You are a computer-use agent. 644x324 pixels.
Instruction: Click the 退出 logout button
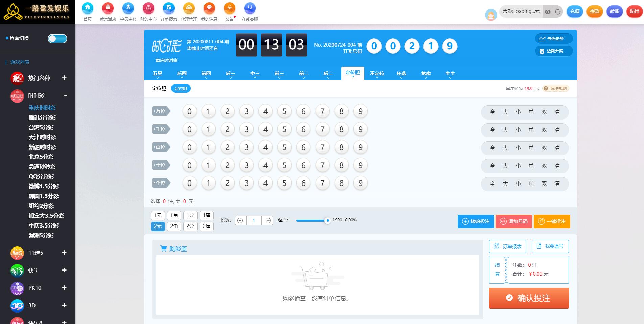[x=635, y=12]
